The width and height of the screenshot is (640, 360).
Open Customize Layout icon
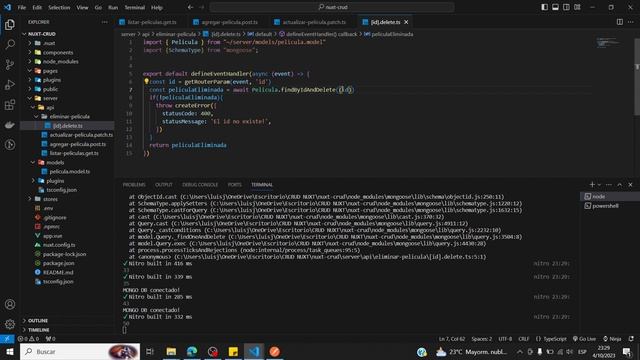[x=577, y=7]
